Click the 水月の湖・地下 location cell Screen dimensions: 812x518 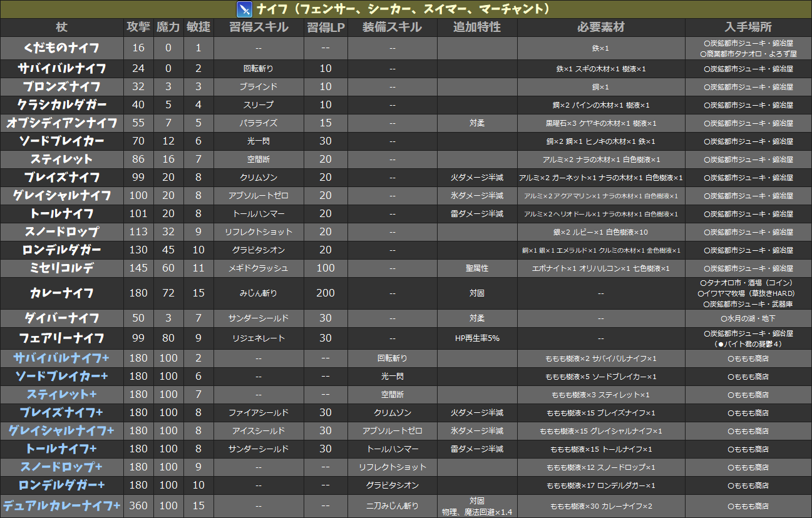[748, 318]
